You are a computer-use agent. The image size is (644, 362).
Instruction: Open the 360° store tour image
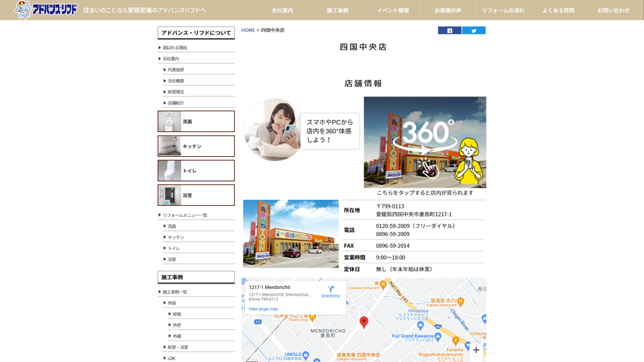(425, 142)
